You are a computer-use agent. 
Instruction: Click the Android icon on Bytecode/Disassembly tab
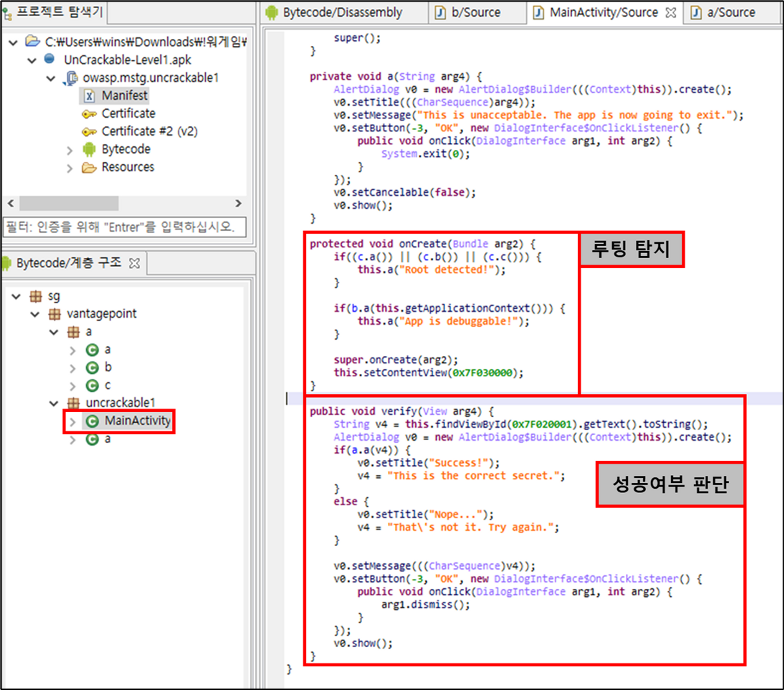[x=271, y=13]
